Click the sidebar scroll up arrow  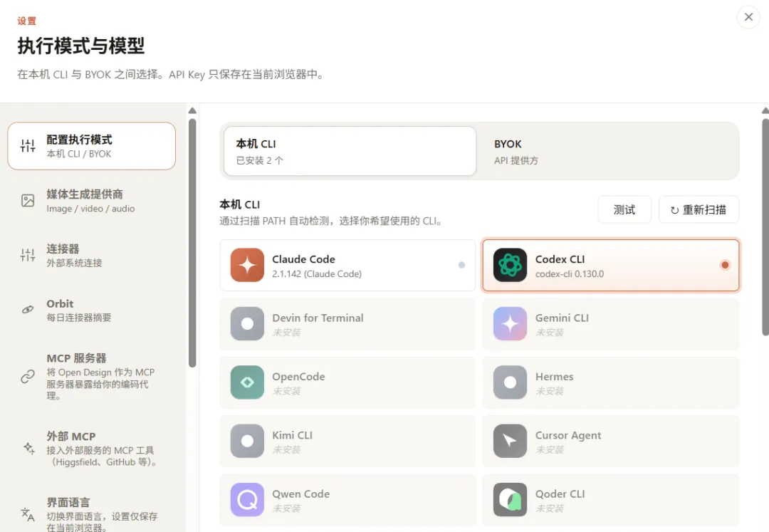click(192, 111)
